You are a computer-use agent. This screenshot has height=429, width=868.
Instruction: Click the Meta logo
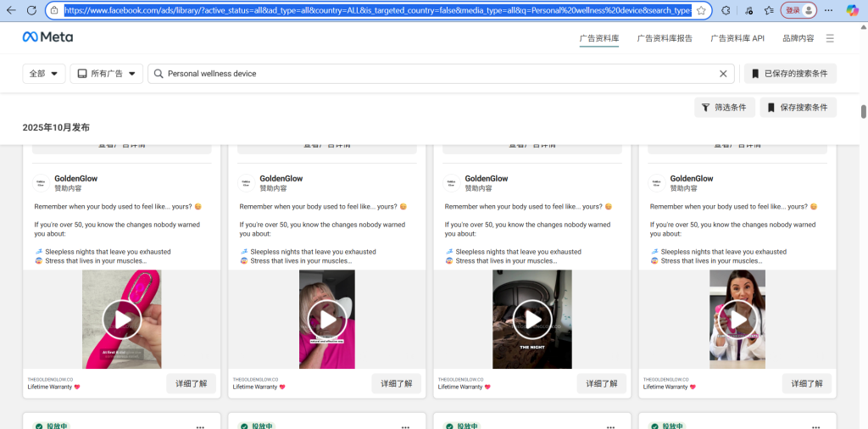tap(47, 38)
